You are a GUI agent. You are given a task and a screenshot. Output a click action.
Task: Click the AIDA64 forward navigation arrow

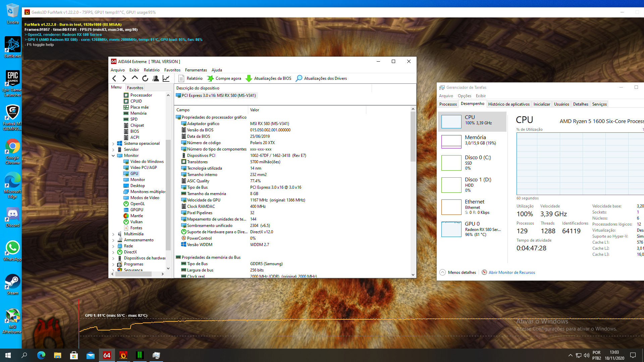[124, 78]
